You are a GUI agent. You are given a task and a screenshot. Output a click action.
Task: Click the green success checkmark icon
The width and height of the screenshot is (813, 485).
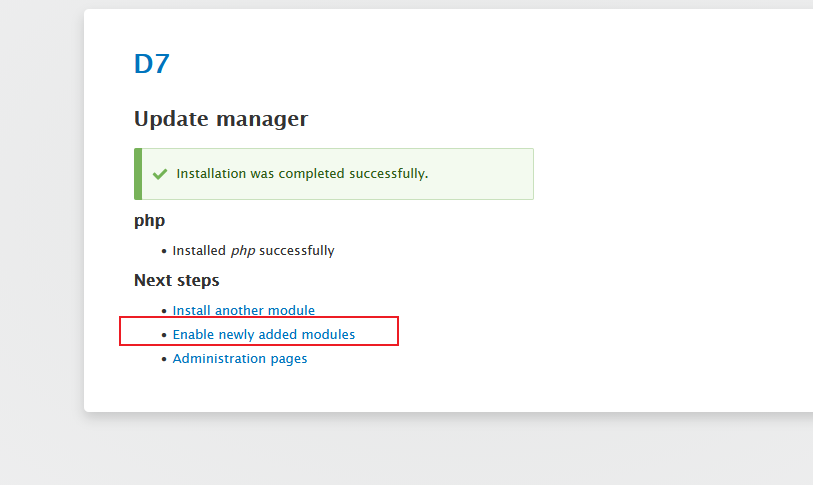159,174
